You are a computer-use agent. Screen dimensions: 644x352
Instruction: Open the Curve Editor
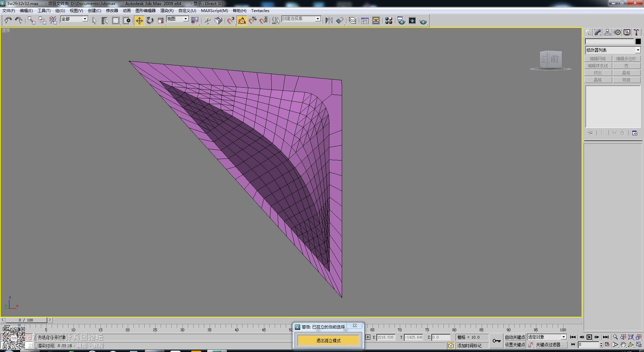pos(365,20)
